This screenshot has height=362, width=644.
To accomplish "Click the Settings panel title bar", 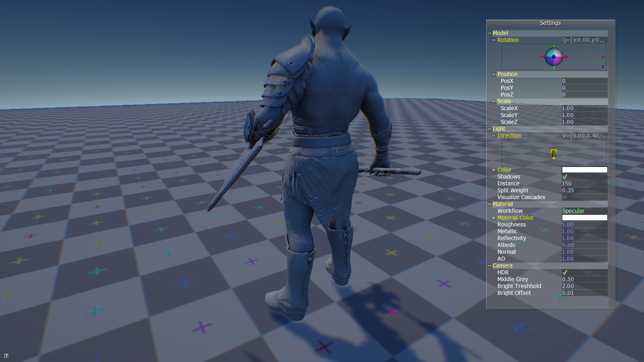I will tap(551, 23).
